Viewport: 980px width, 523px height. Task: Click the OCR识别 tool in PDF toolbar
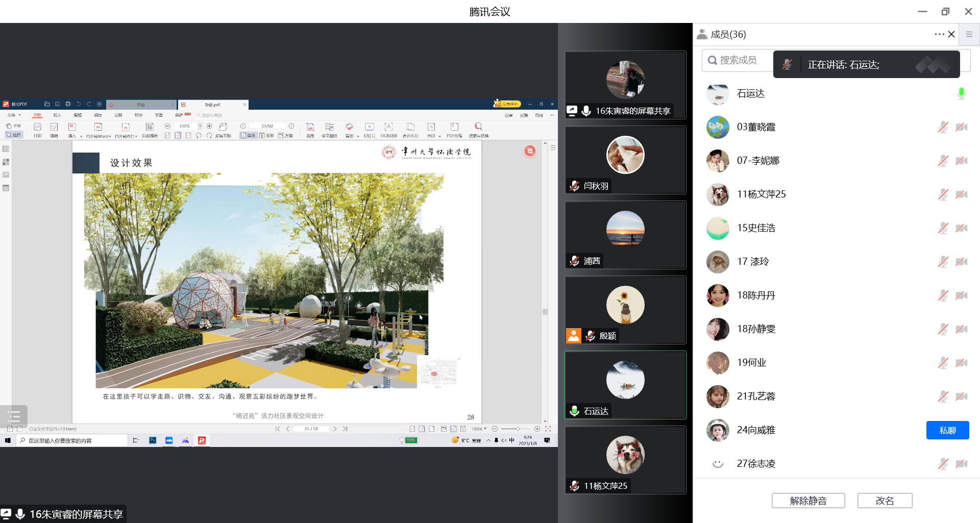[x=388, y=129]
